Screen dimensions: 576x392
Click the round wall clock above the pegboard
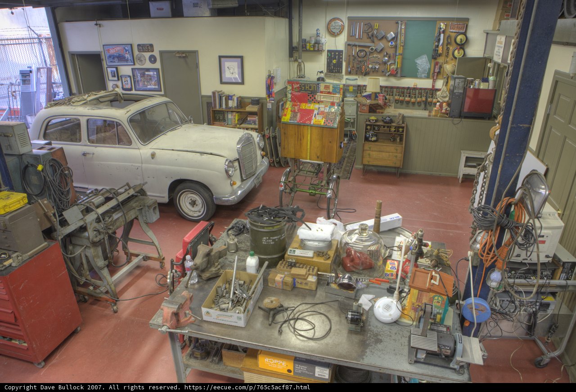pyautogui.click(x=335, y=27)
